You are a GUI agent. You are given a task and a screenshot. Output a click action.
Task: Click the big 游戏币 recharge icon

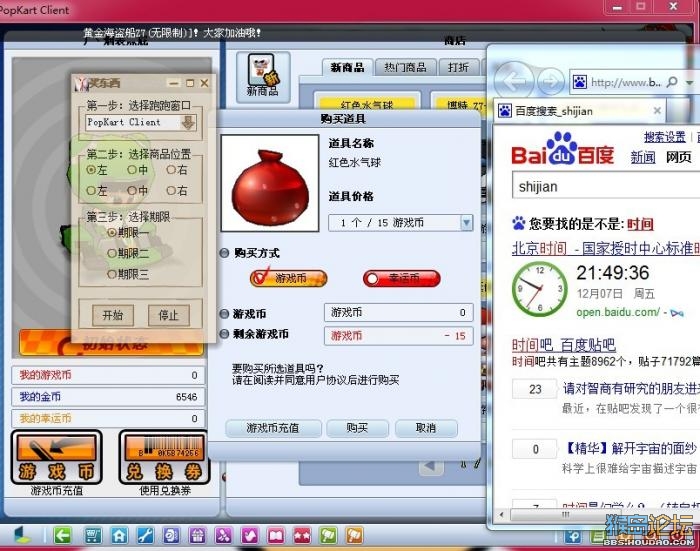[x=57, y=457]
